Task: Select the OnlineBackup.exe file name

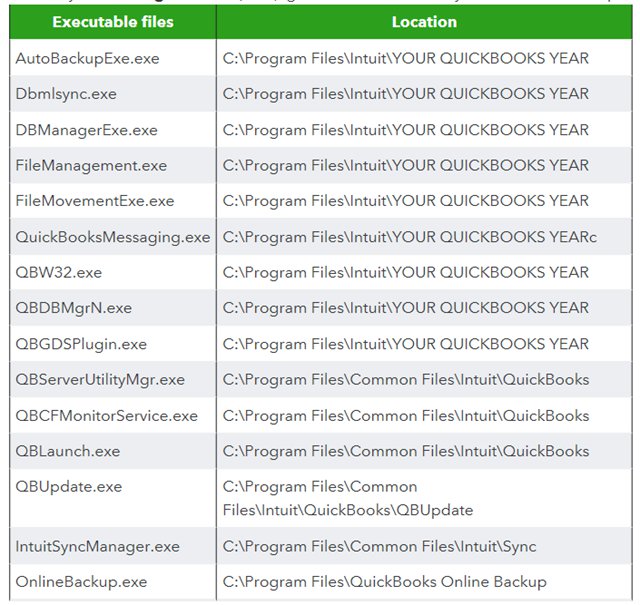Action: [81, 582]
